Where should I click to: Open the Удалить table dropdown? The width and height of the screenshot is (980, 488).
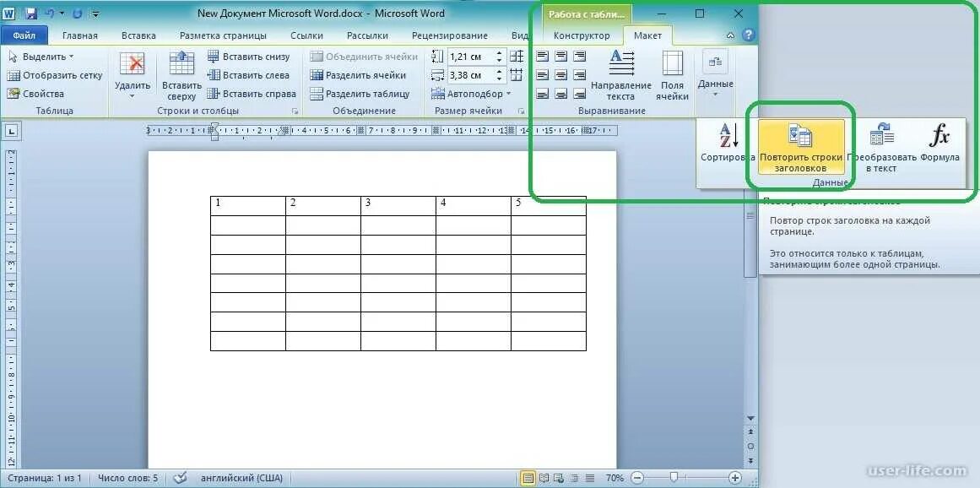(133, 75)
